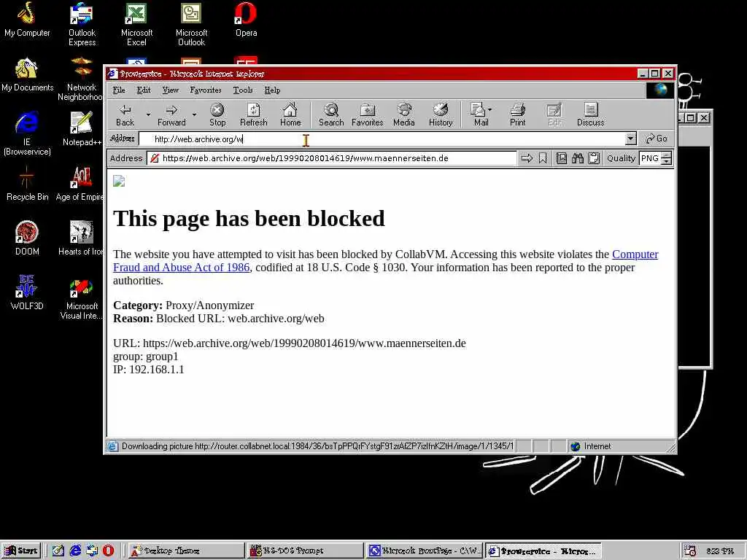Click the Quality PNG value field
747x560 pixels.
pos(650,158)
